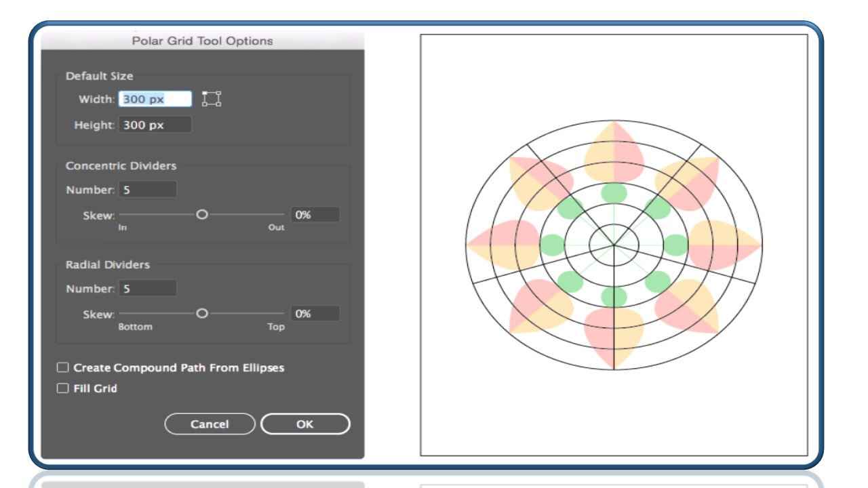This screenshot has height=488, width=868.
Task: Select the reference point locator icon
Action: [212, 99]
